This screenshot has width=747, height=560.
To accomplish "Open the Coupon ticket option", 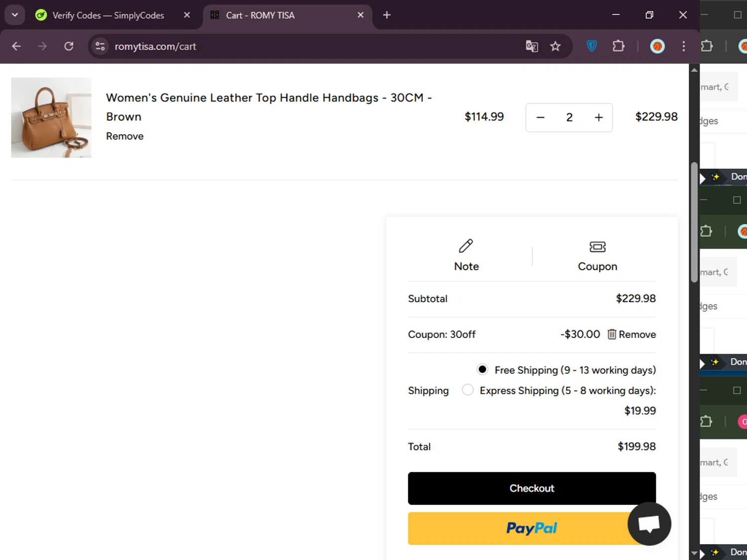I will tap(597, 256).
